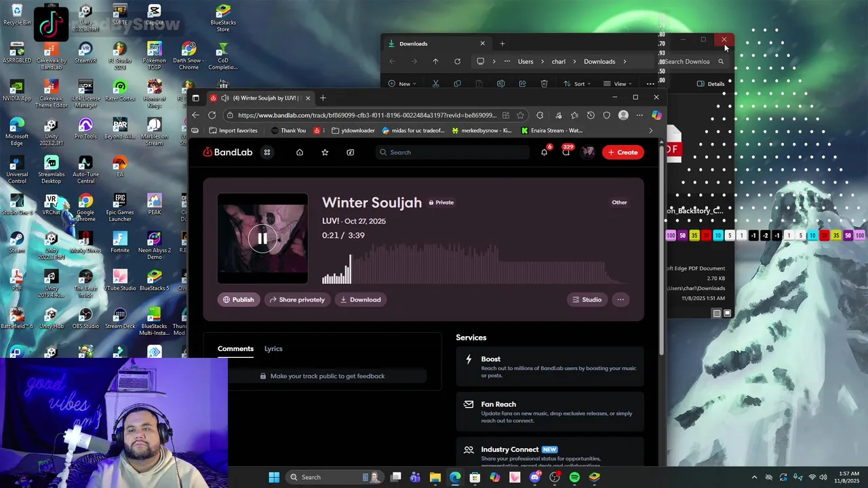This screenshot has height=488, width=868.
Task: Click Rename icon in File Explorer
Action: tap(500, 84)
